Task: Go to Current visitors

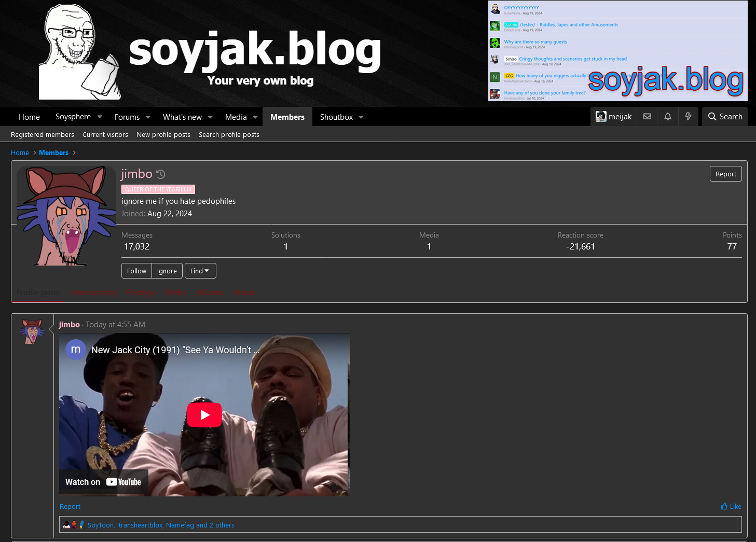Action: coord(105,134)
